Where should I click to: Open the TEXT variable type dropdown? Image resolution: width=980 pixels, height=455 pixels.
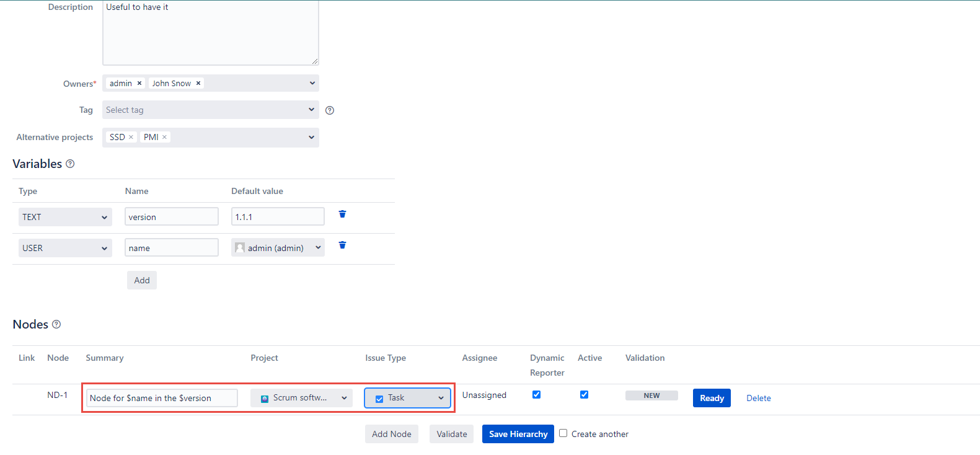tap(65, 217)
